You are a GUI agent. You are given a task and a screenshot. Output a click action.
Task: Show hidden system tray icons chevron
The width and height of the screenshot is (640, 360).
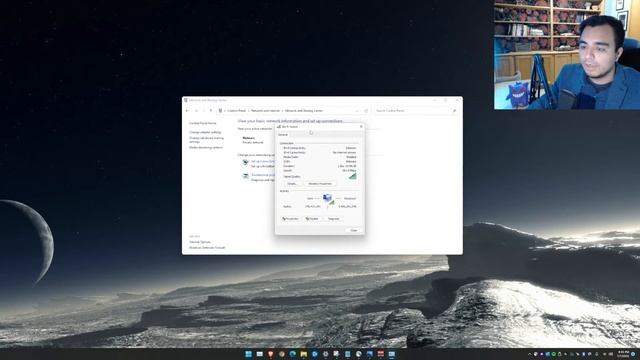tap(529, 354)
